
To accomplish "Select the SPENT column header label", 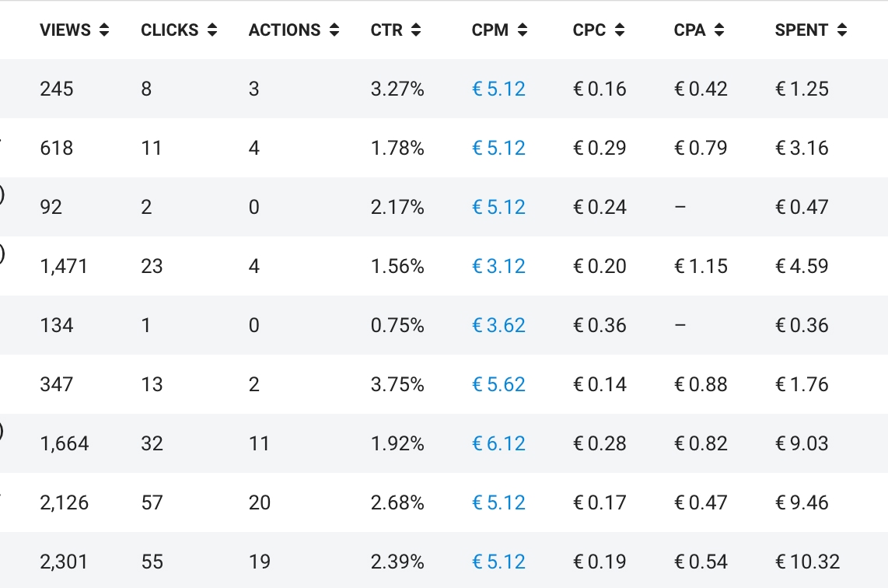I will pos(801,30).
